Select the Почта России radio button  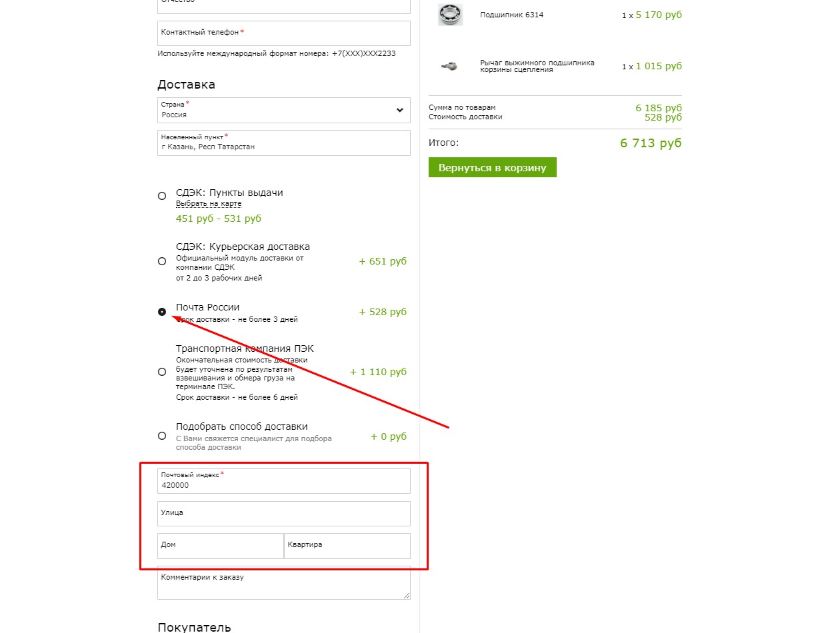[x=162, y=312]
